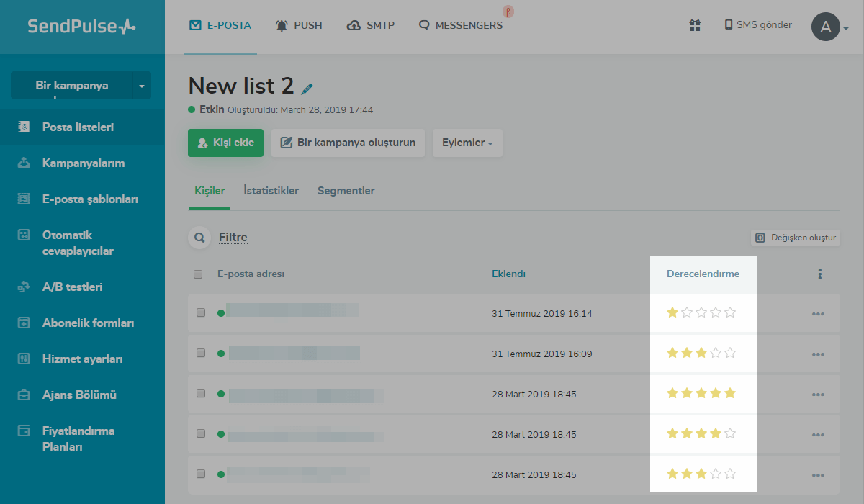Click the SendPulse logo
This screenshot has height=504, width=864.
point(81,27)
